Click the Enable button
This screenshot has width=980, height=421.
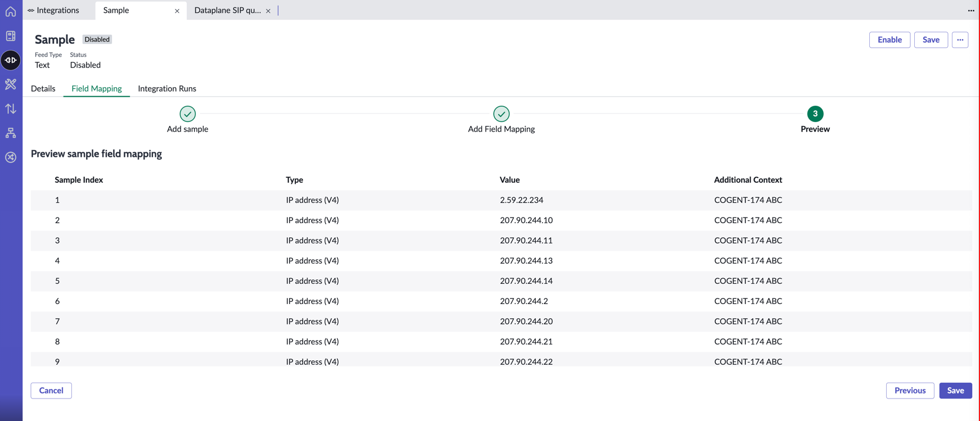pyautogui.click(x=889, y=40)
